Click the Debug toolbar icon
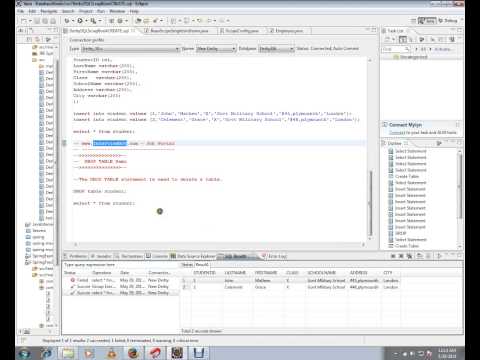This screenshot has width=480, height=360. [x=67, y=21]
